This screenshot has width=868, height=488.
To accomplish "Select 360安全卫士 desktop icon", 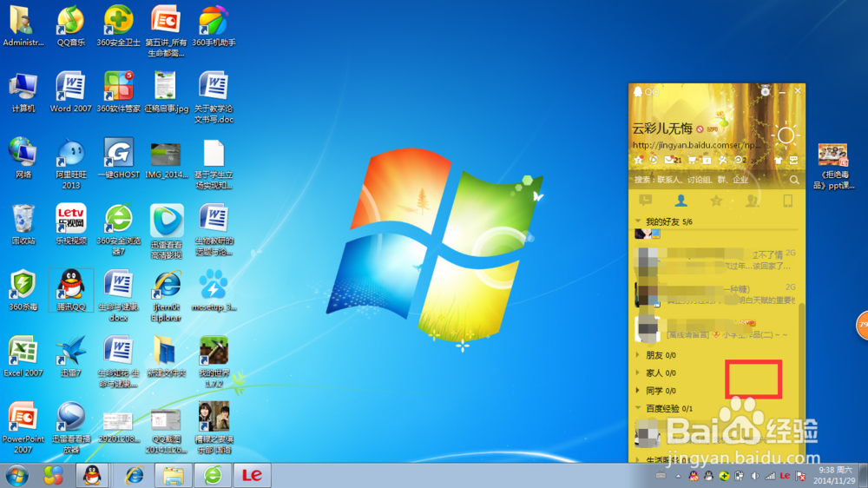I will pyautogui.click(x=118, y=26).
